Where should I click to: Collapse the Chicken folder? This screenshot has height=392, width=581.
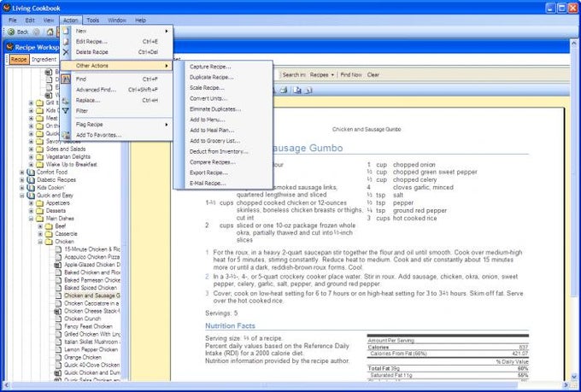[40, 242]
